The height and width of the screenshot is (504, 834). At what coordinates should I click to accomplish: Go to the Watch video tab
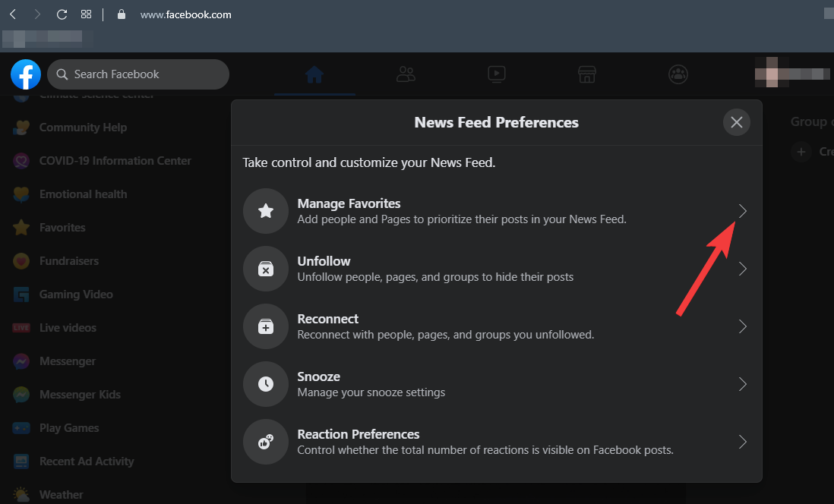point(497,74)
